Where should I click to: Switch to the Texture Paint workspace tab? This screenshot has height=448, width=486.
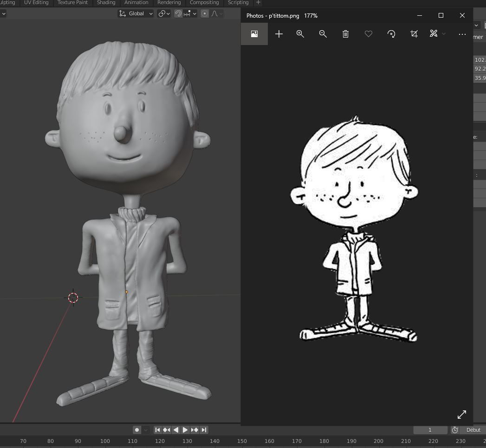click(72, 3)
